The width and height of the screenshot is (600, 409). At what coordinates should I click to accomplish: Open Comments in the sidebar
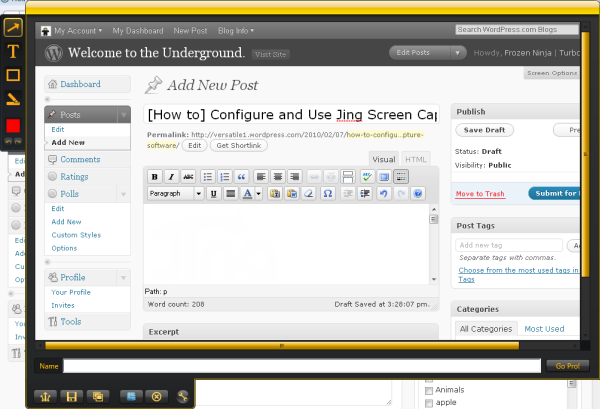coord(80,160)
